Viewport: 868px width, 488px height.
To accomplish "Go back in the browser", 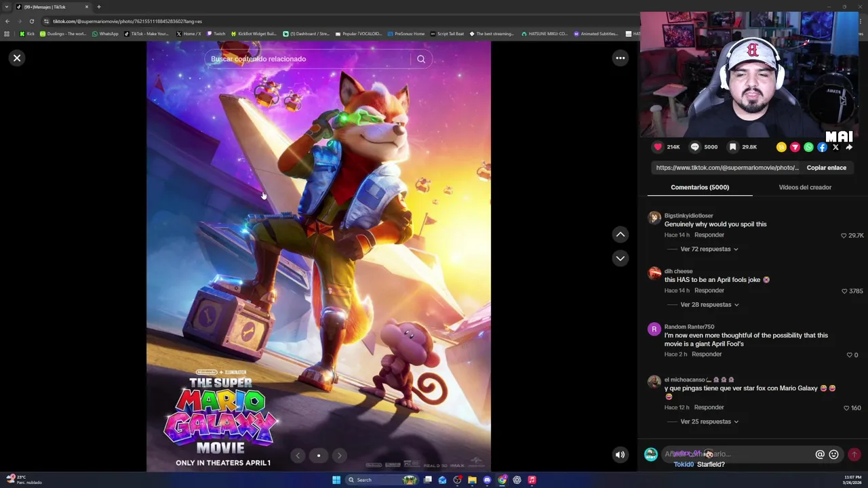I will coord(7,21).
